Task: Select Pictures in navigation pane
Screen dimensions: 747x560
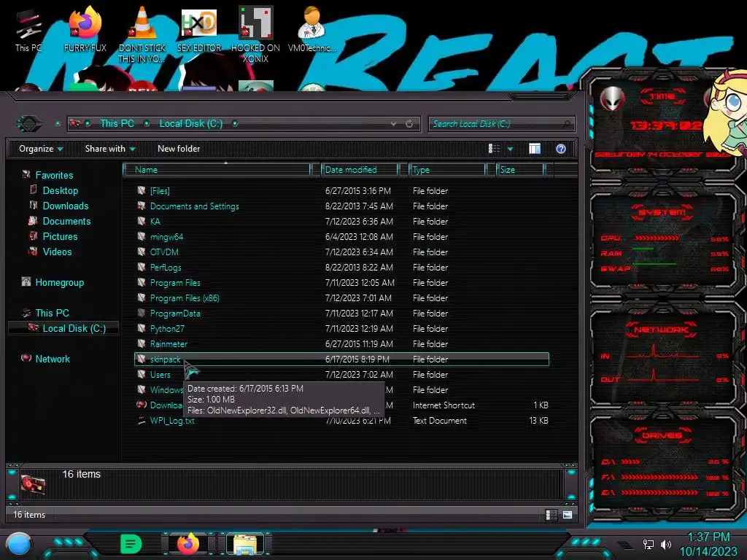Action: (x=60, y=236)
